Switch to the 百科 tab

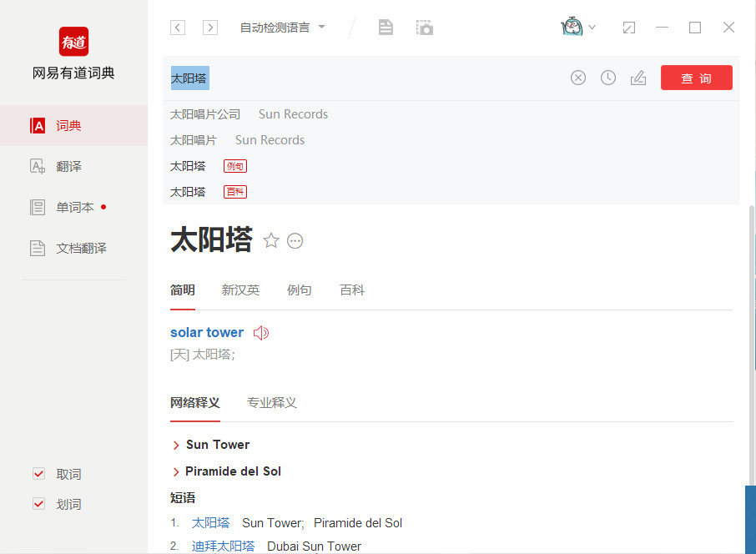click(352, 290)
